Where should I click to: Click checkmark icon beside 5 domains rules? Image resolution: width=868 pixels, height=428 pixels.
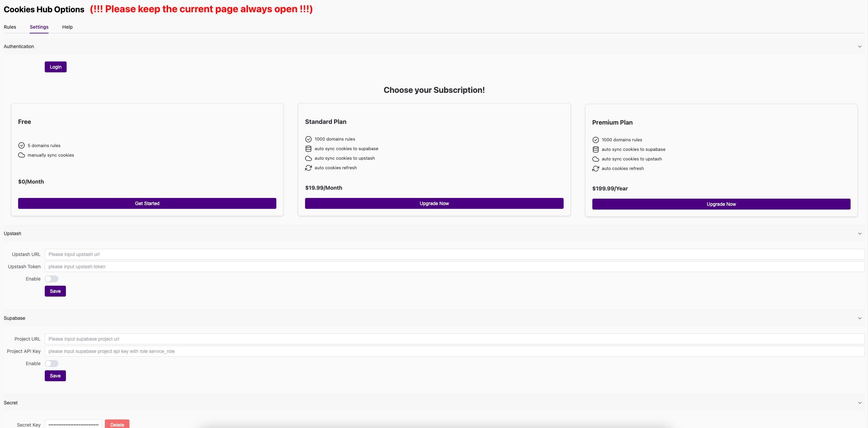(x=22, y=145)
